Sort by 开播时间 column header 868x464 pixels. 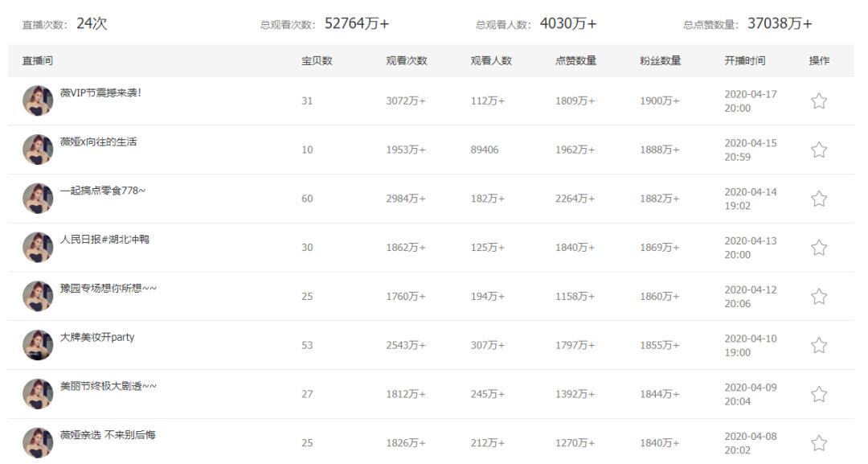745,60
